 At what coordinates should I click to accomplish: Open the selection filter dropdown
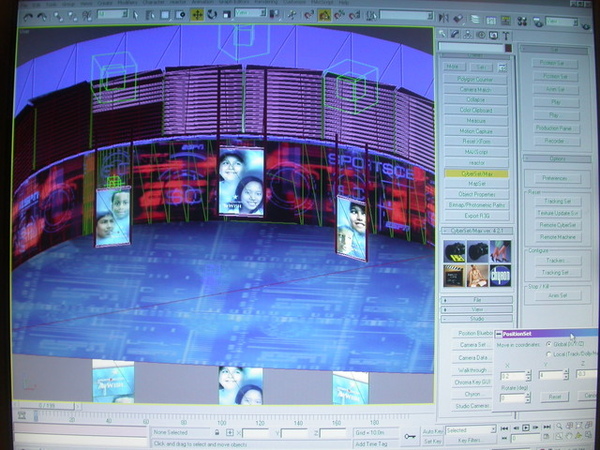tap(112, 15)
